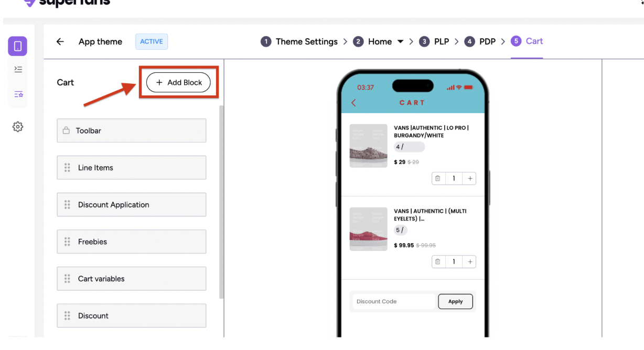Click the Apply discount button
644x350 pixels.
click(x=456, y=301)
